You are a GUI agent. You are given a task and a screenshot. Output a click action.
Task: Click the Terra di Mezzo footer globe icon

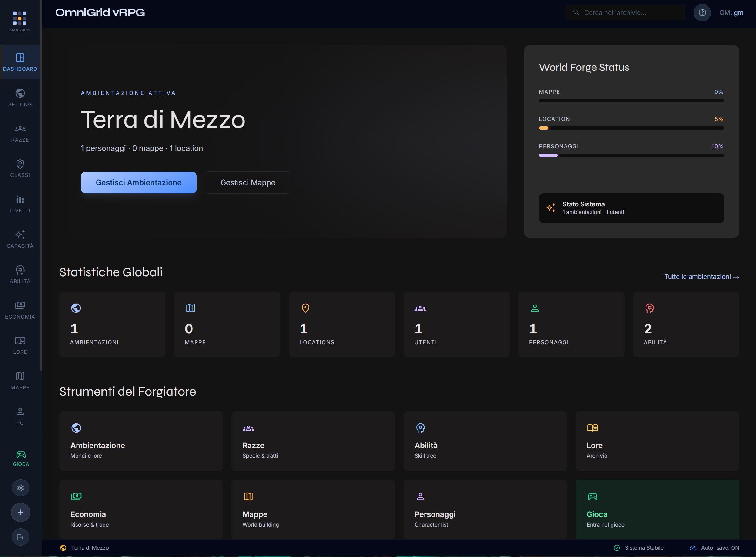click(63, 548)
